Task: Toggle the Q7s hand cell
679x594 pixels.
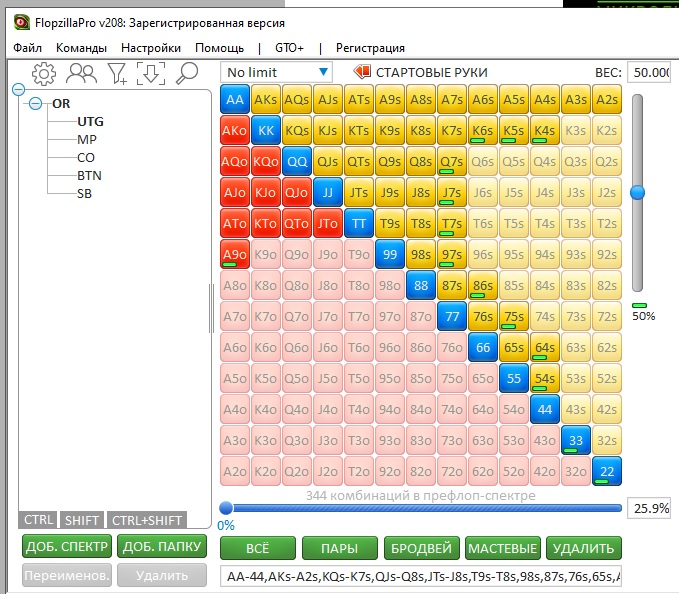Action: tap(452, 161)
